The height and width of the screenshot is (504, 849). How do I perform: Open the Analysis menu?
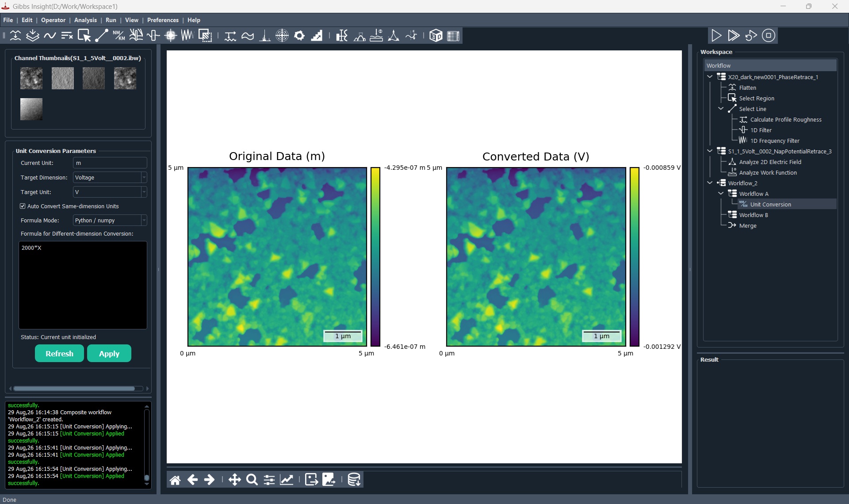tap(85, 20)
